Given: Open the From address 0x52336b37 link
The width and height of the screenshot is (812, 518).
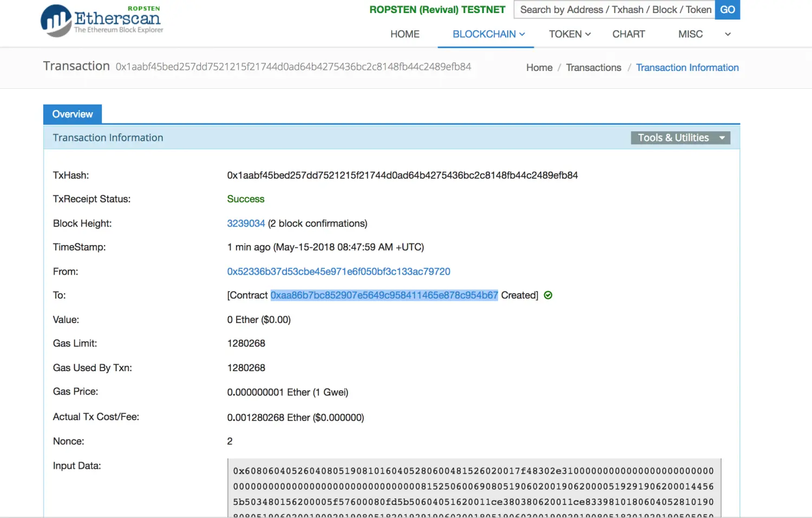Looking at the screenshot, I should [338, 271].
